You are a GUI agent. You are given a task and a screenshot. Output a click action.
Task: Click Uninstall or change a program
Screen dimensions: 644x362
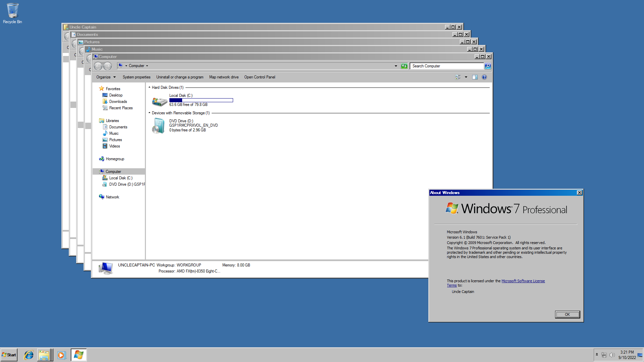point(180,77)
